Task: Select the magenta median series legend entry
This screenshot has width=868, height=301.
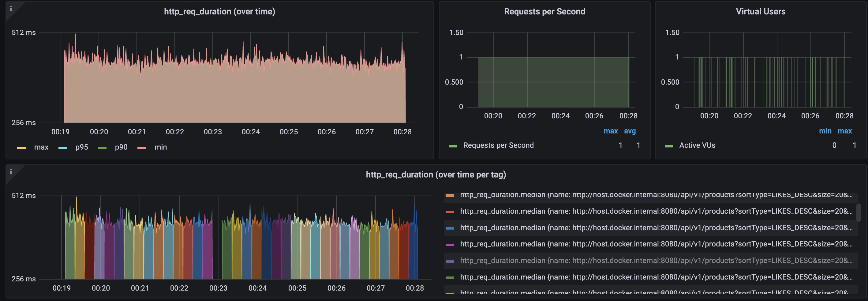Action: [x=656, y=244]
